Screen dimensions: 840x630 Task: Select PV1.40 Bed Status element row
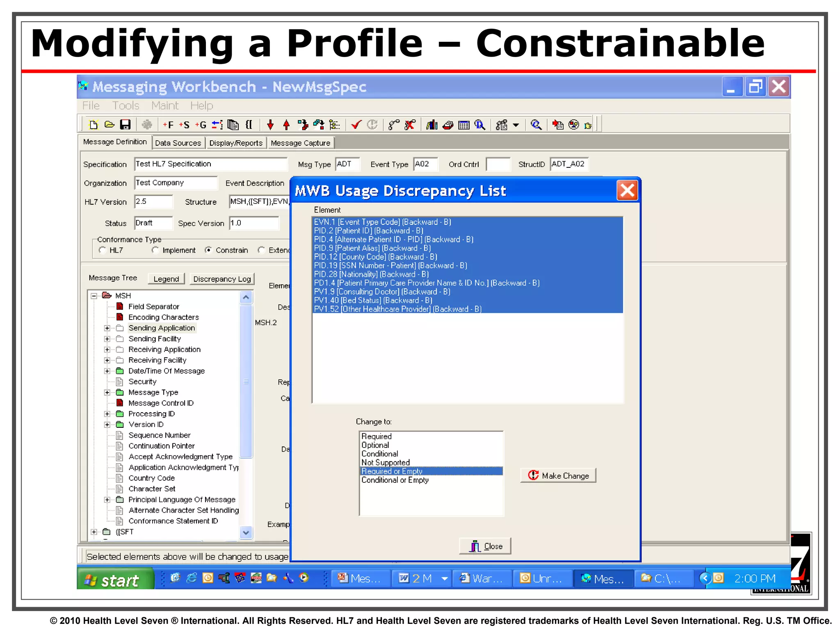tap(468, 300)
